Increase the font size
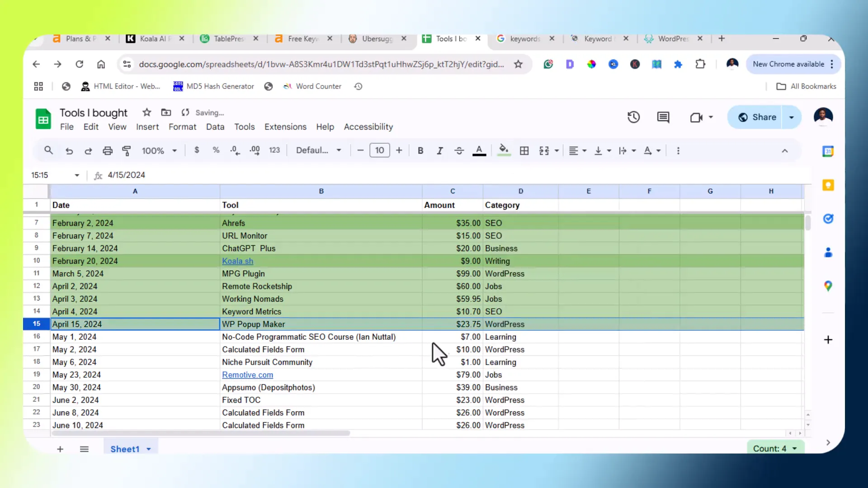This screenshot has width=868, height=488. pos(399,150)
